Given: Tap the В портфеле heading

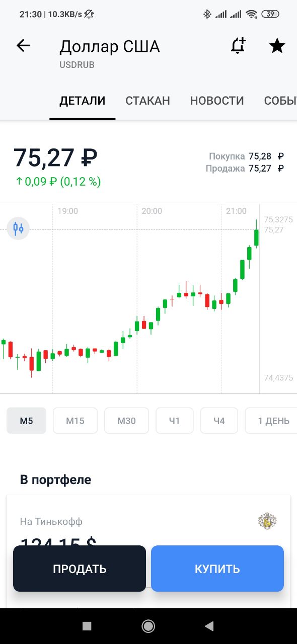Looking at the screenshot, I should pyautogui.click(x=56, y=479).
